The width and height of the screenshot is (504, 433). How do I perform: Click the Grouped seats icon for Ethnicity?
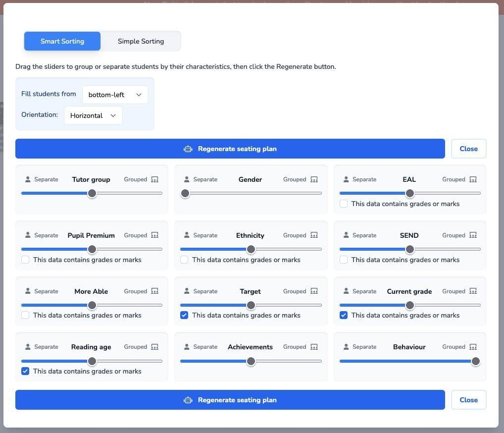coord(314,235)
